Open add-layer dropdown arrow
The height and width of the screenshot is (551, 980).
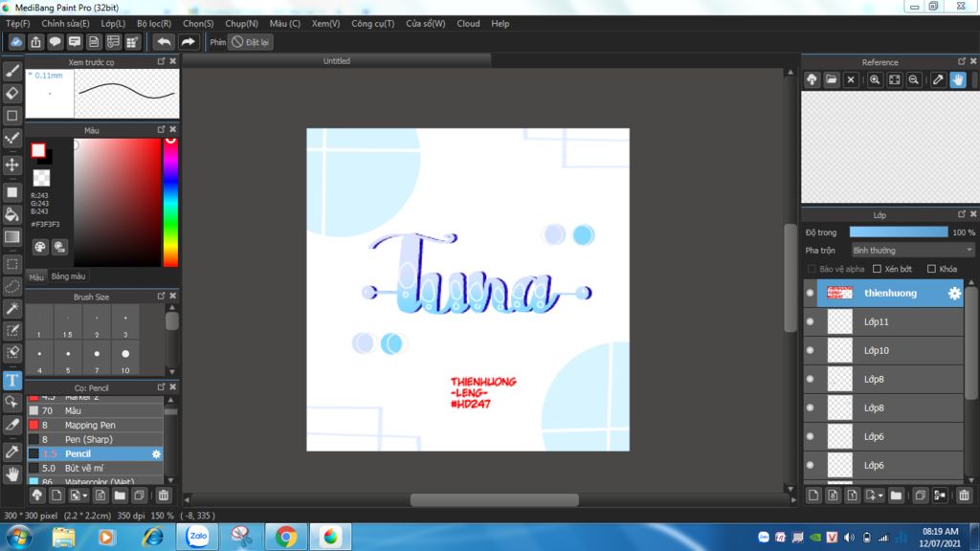click(880, 496)
